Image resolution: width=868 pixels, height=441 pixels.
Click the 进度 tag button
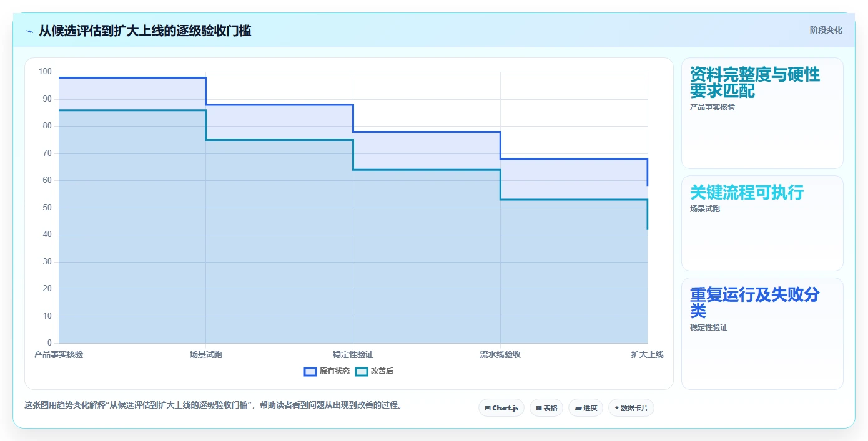tap(586, 408)
